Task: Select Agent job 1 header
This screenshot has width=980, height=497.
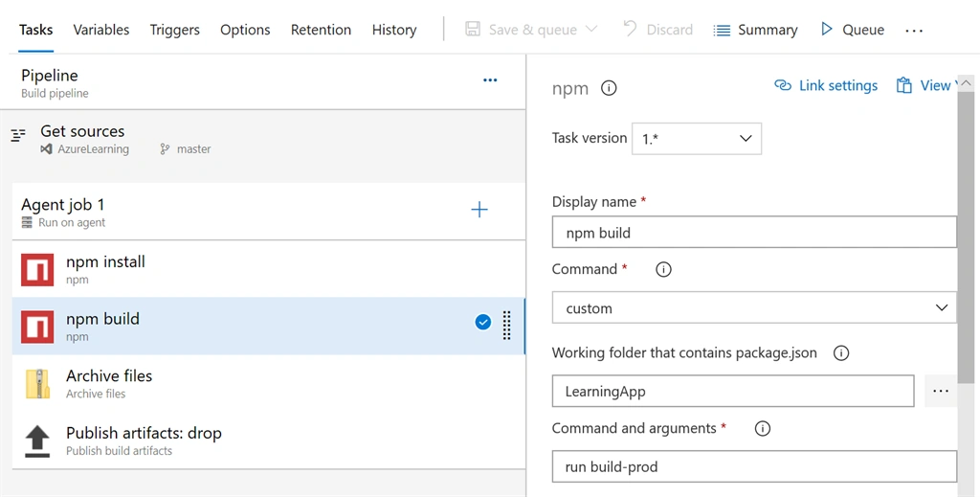Action: click(269, 212)
